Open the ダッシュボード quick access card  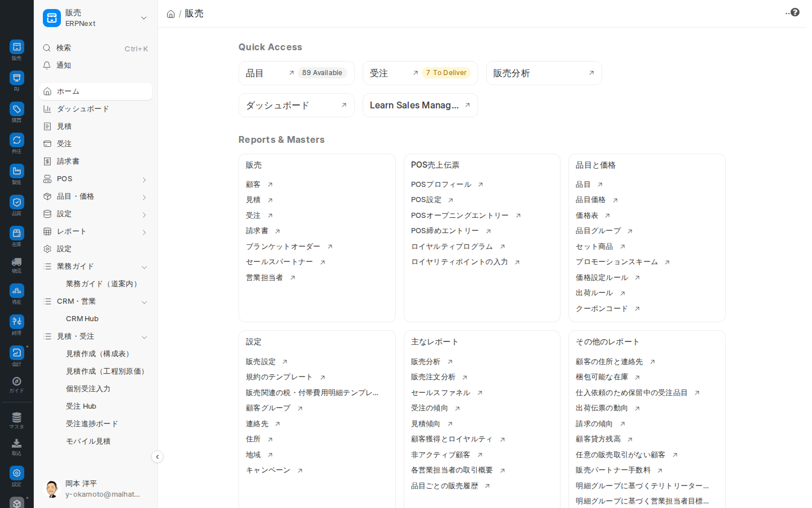(296, 105)
